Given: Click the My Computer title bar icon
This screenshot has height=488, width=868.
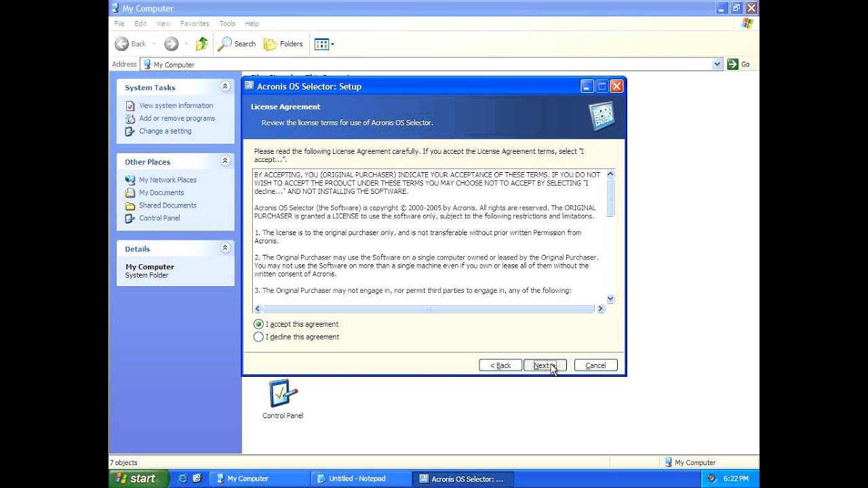Looking at the screenshot, I should [x=115, y=8].
